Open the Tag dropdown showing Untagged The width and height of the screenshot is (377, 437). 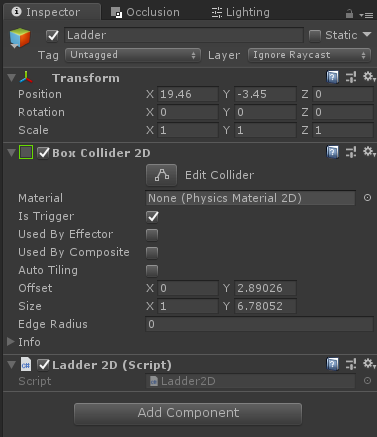pyautogui.click(x=133, y=55)
